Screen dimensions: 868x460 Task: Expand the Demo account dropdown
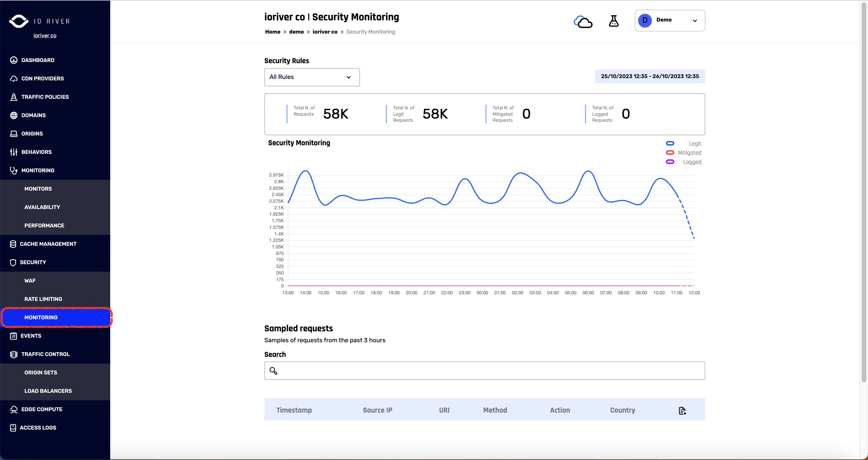[x=670, y=21]
